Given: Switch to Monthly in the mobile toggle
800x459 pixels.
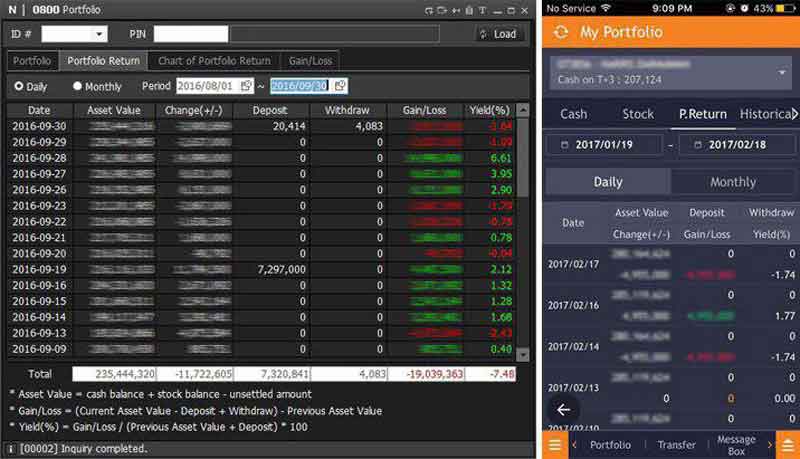Looking at the screenshot, I should (x=732, y=182).
